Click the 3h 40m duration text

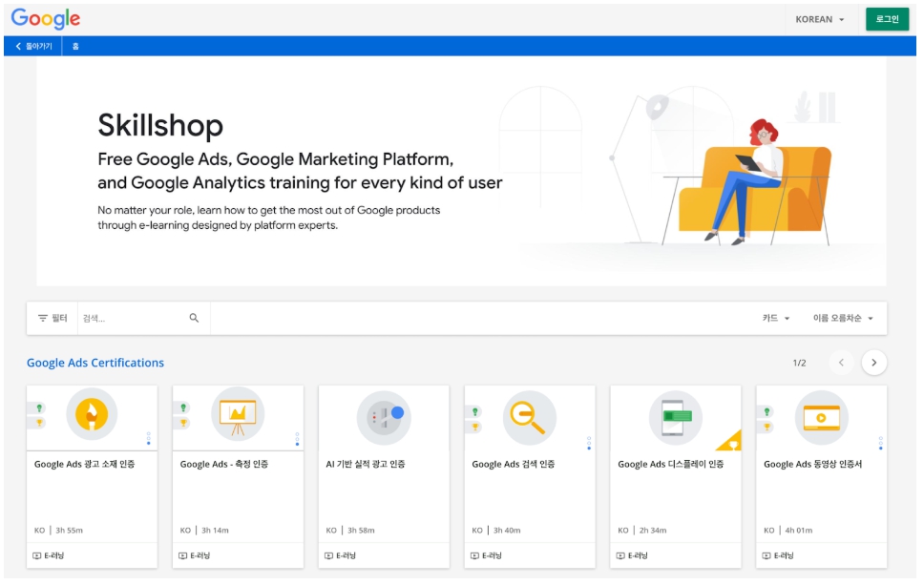[x=507, y=531]
